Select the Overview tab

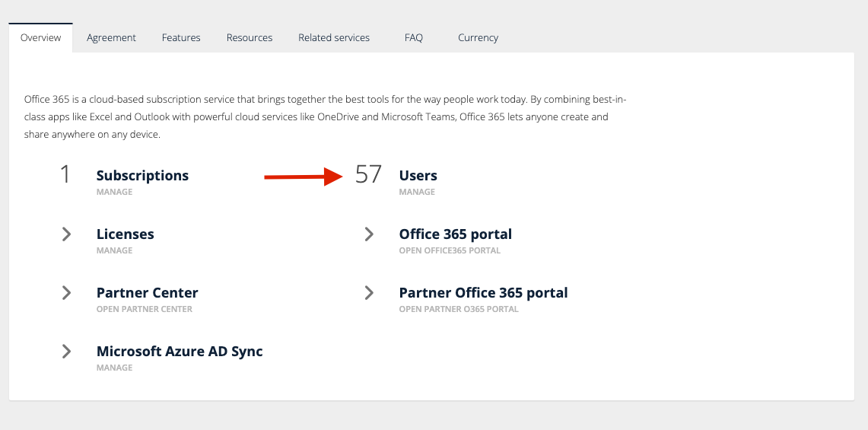pyautogui.click(x=41, y=37)
